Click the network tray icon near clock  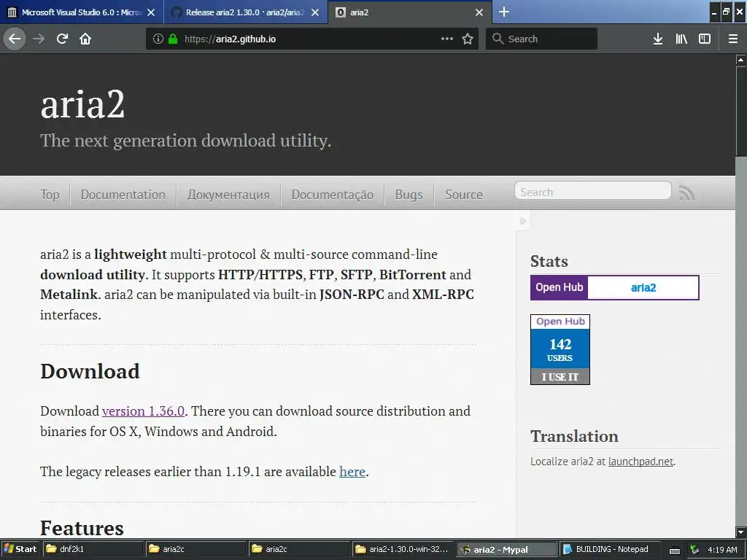click(694, 550)
